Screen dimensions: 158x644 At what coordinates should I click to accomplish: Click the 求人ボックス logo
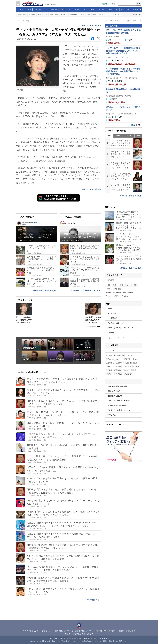[136, 125]
